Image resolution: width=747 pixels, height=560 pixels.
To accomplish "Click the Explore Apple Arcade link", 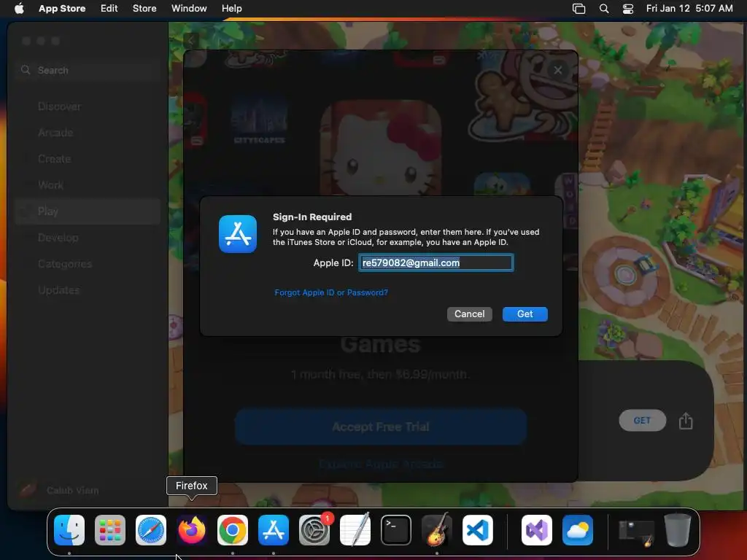I will pyautogui.click(x=381, y=463).
